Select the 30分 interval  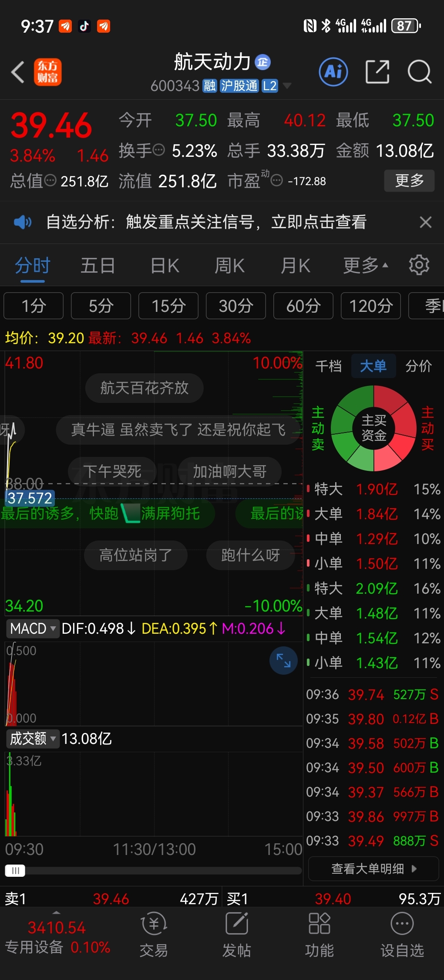coord(236,306)
